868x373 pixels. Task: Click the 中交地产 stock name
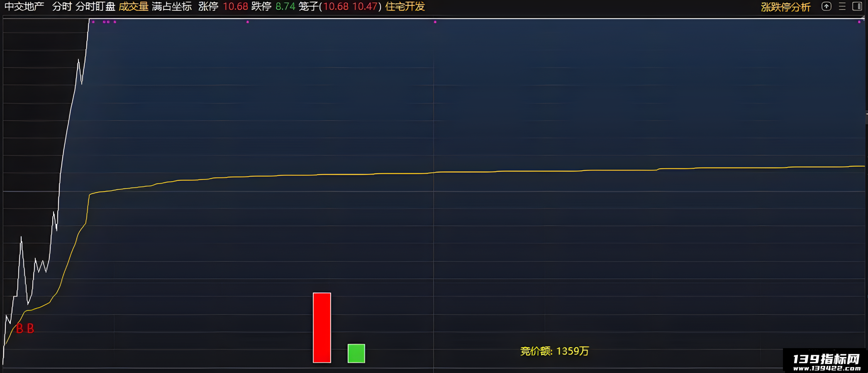[x=24, y=7]
